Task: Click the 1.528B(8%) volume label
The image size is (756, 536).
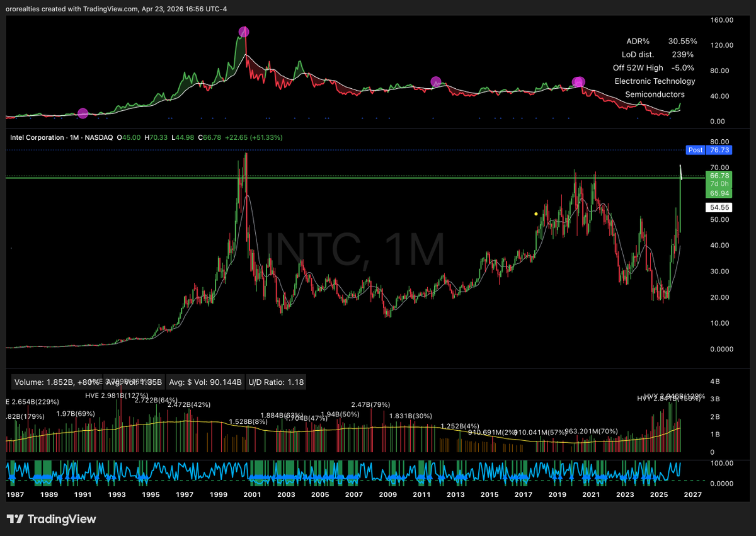Action: click(x=249, y=421)
